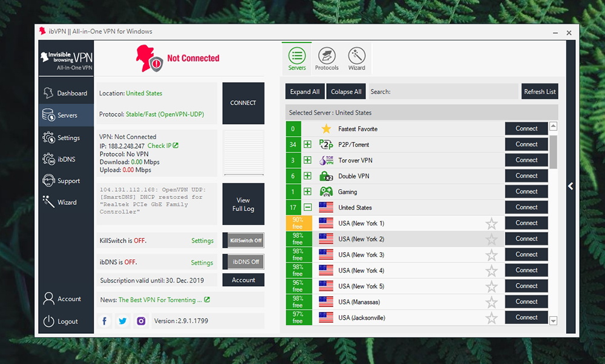
Task: Expand the P2P/Torrent server group
Action: tap(307, 145)
